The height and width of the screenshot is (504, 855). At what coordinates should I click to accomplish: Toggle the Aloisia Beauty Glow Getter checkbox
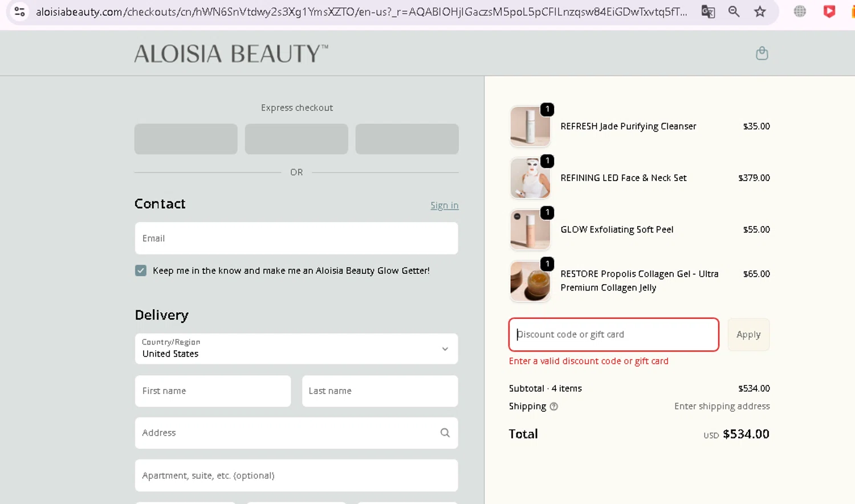[x=141, y=271]
